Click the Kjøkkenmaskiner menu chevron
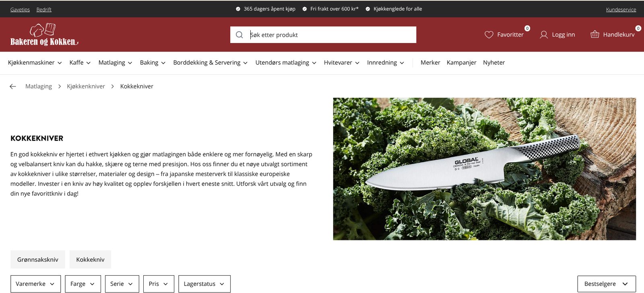The image size is (644, 293). (x=60, y=63)
